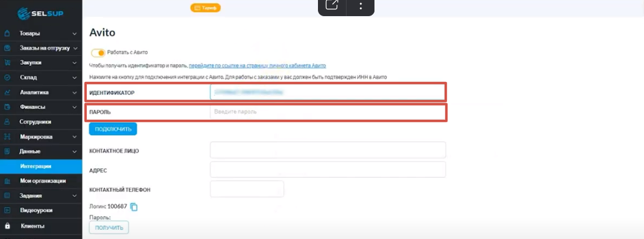Screen dimensions: 644x239
Task: Click the АДРЕС input field
Action: (x=328, y=169)
